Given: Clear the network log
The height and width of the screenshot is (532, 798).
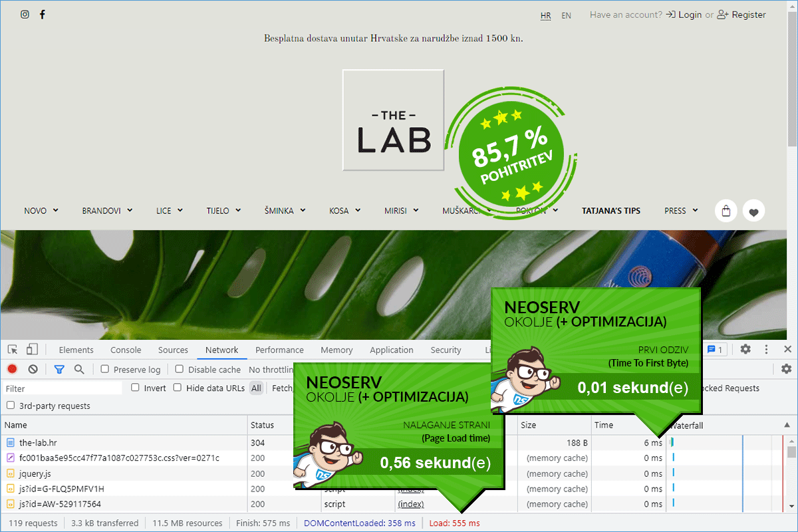Looking at the screenshot, I should [x=33, y=369].
